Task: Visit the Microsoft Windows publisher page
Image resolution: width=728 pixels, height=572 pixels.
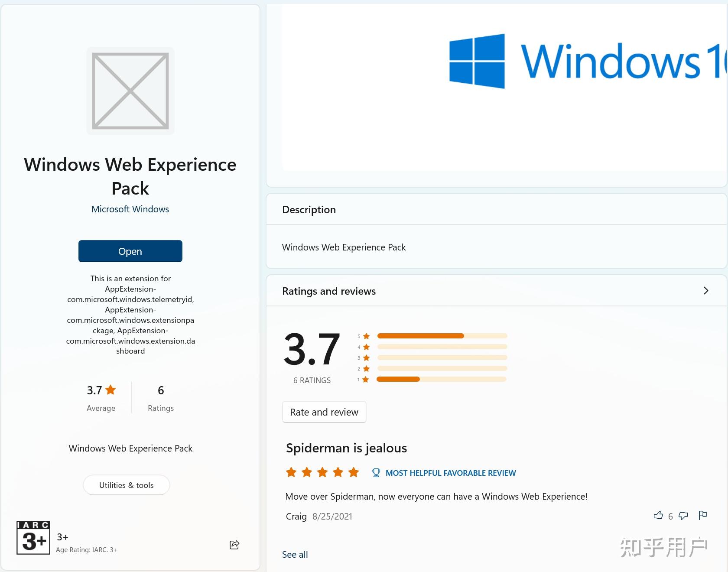Action: [x=130, y=209]
